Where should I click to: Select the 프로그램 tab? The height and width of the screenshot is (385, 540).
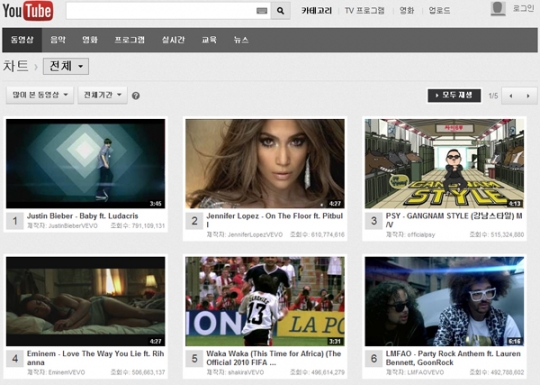[x=129, y=40]
